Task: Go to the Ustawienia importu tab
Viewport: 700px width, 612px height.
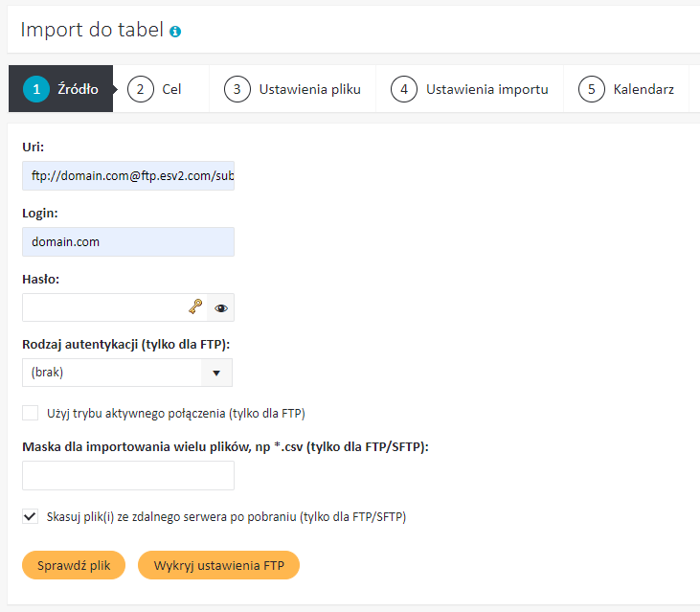Action: [x=469, y=89]
